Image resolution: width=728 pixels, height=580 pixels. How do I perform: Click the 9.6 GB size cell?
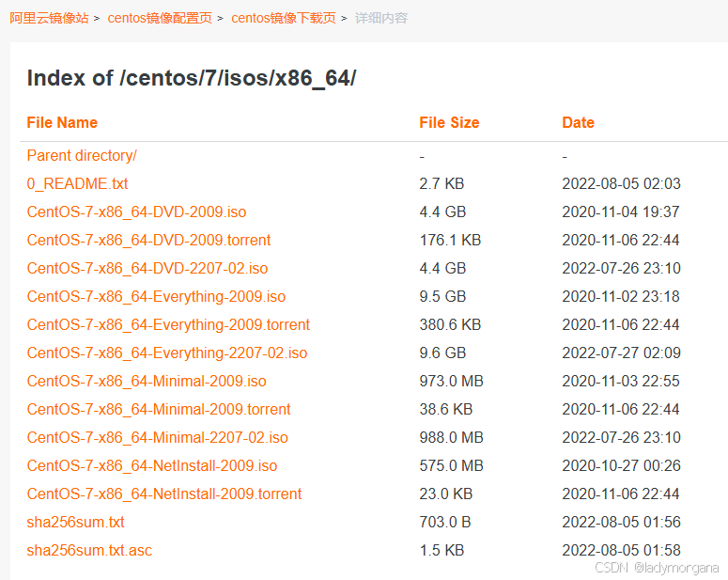(443, 353)
